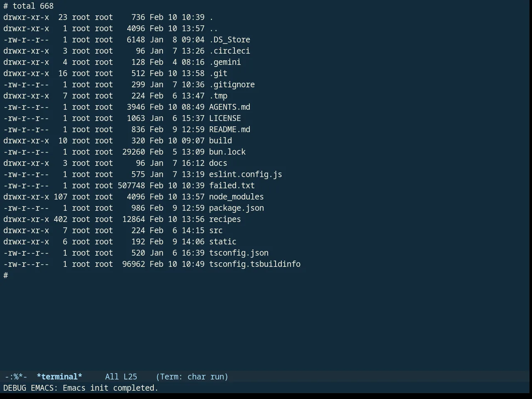Click the .DS_Store file name
Image resolution: width=532 pixels, height=399 pixels.
[229, 40]
